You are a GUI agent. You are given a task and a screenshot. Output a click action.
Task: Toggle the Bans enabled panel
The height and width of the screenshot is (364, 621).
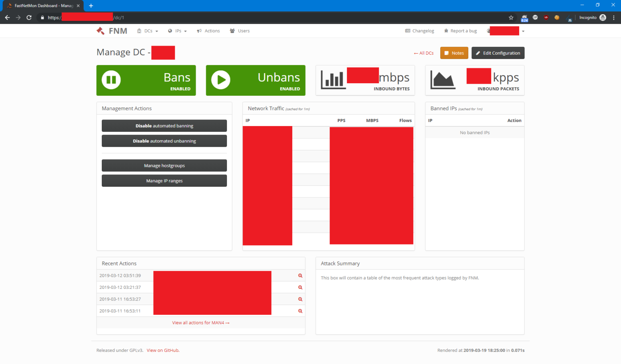pos(146,80)
